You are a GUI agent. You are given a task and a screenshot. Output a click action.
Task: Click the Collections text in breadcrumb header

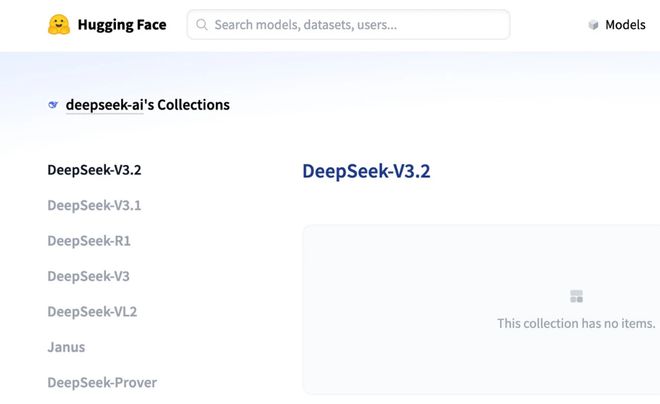click(193, 105)
